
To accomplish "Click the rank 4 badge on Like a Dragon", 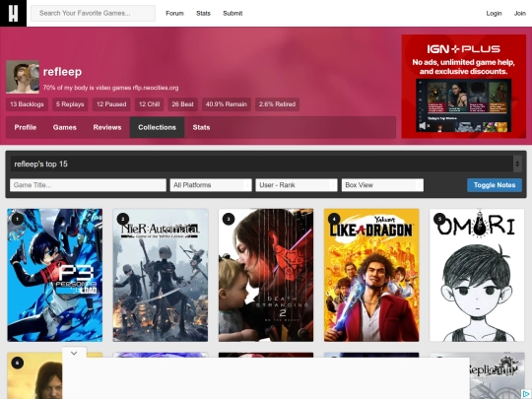I will (x=334, y=219).
